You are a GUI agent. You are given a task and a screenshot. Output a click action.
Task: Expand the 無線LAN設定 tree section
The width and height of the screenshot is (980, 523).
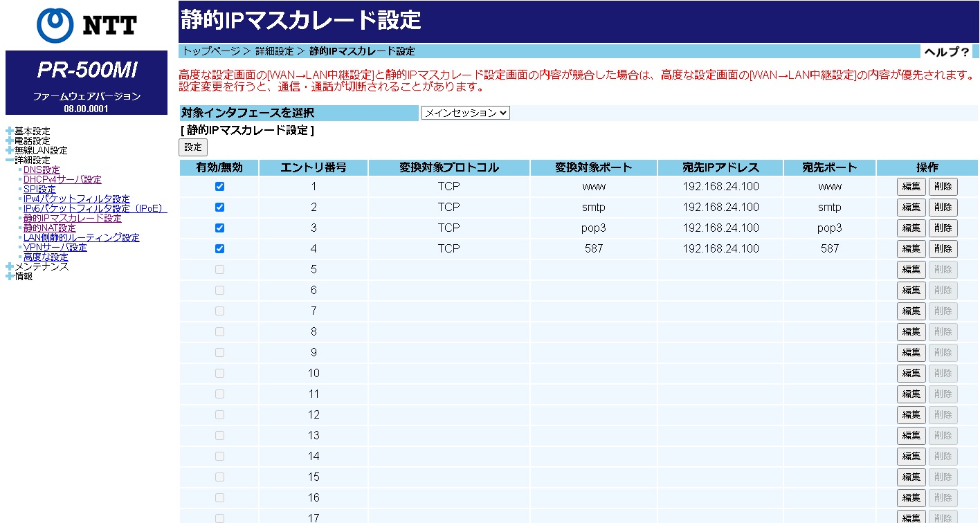(10, 150)
